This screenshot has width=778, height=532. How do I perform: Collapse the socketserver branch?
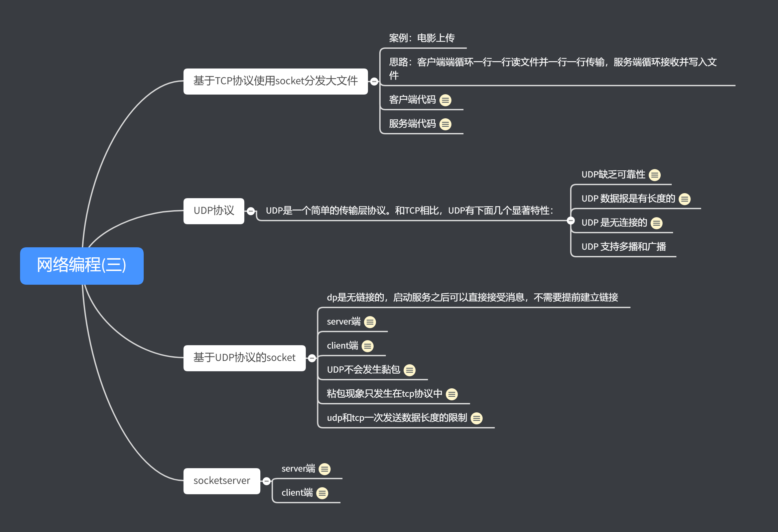pyautogui.click(x=266, y=481)
